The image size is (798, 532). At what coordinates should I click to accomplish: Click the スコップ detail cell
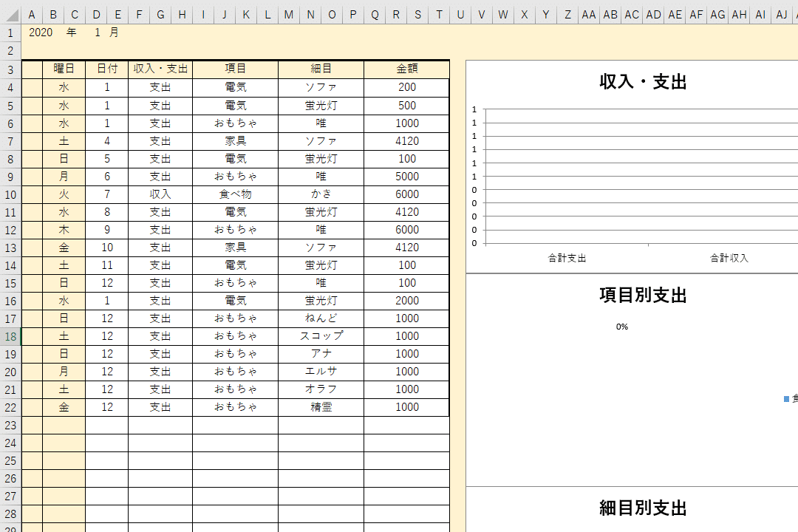pyautogui.click(x=321, y=336)
